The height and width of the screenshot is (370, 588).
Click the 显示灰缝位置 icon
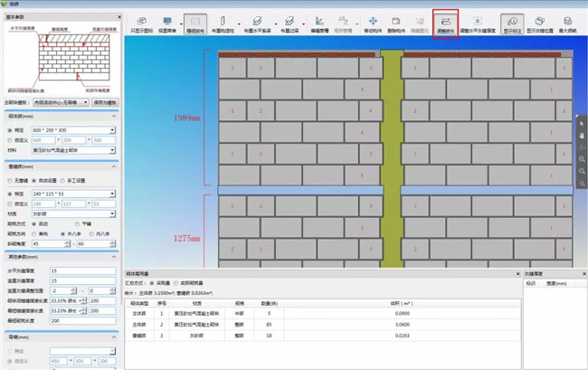(x=540, y=24)
